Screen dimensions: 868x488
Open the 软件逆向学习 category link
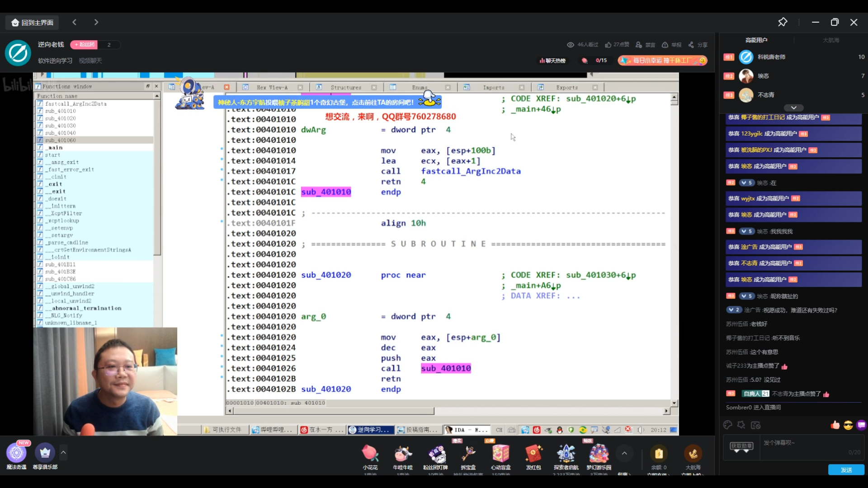tap(55, 61)
